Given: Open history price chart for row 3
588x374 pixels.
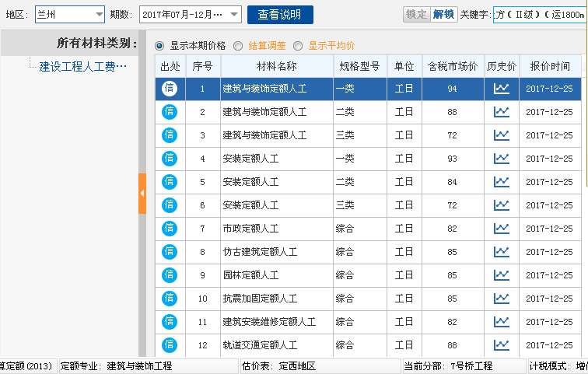Looking at the screenshot, I should click(x=502, y=135).
